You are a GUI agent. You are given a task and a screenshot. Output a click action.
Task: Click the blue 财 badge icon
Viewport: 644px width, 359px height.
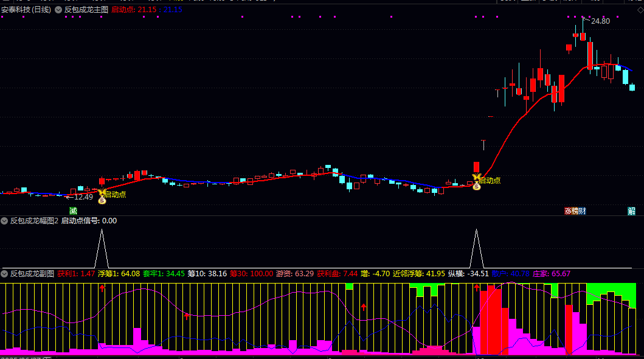click(x=582, y=211)
